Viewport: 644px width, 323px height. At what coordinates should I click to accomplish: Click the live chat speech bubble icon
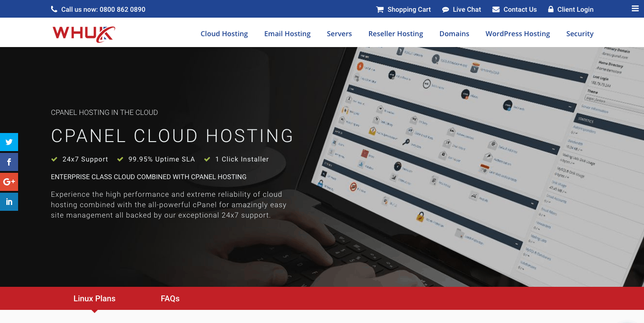click(x=445, y=9)
